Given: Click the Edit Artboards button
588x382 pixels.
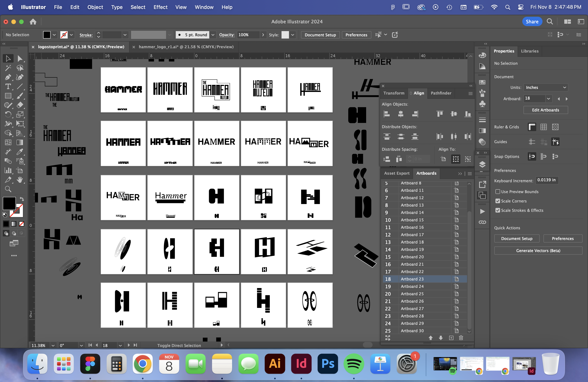Looking at the screenshot, I should (545, 110).
